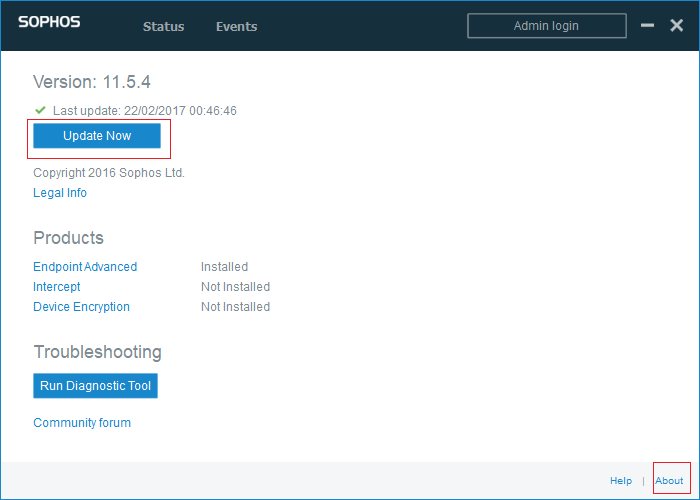Click the Update Now button
This screenshot has height=500, width=700.
tap(97, 136)
